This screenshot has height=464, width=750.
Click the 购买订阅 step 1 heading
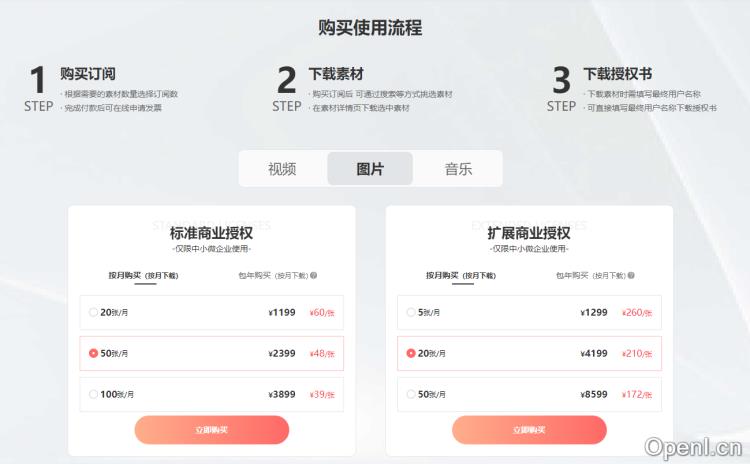pos(88,74)
